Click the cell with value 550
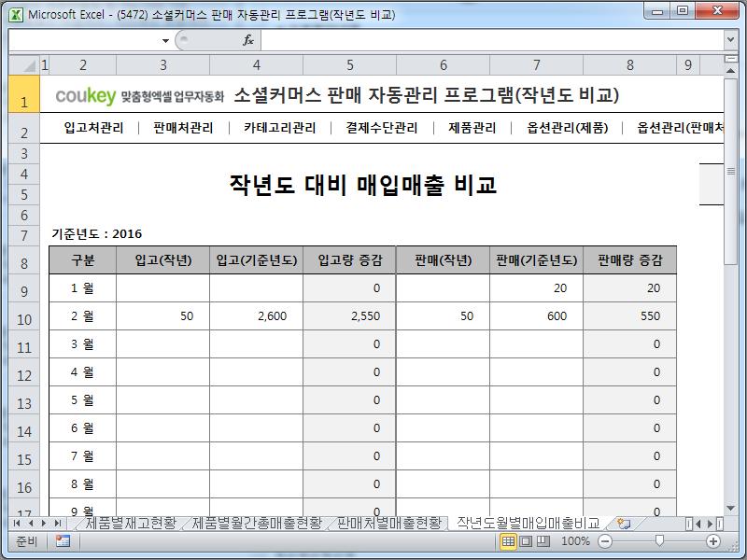 pos(629,316)
